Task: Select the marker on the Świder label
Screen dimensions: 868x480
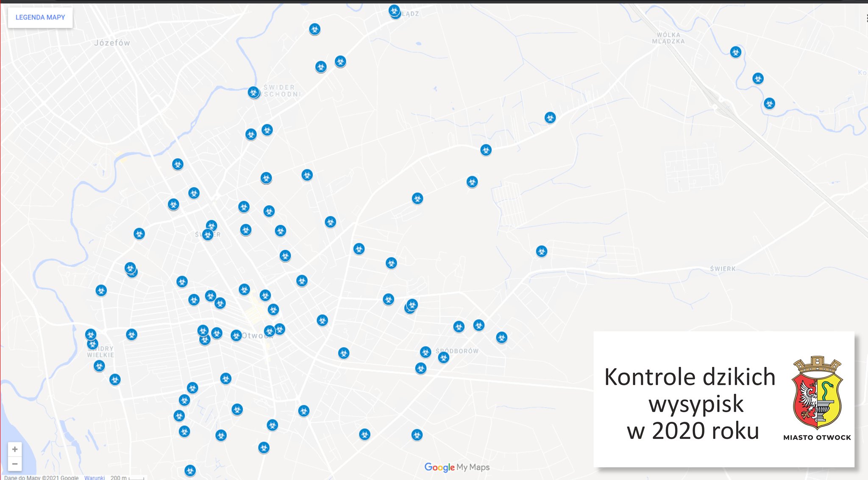Action: 208,234
